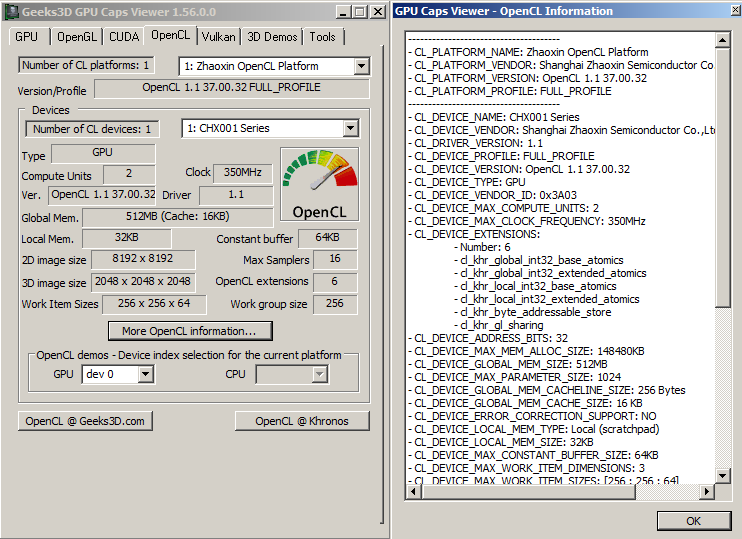Click the cl_khr_byte_addressable_store line

click(533, 312)
